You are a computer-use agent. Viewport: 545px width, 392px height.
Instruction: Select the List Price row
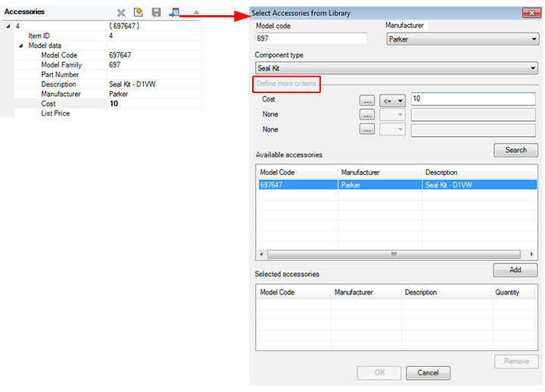(x=107, y=114)
